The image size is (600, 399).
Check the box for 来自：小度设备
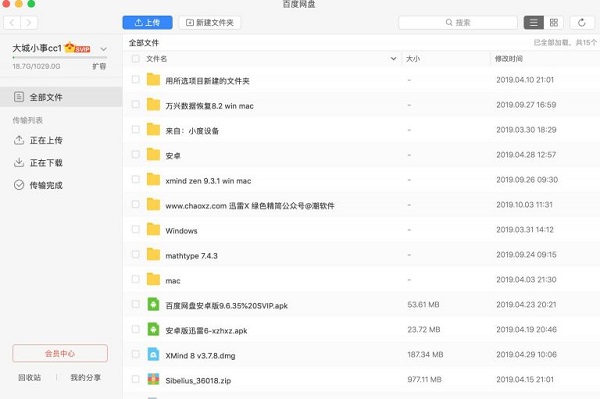(x=135, y=129)
